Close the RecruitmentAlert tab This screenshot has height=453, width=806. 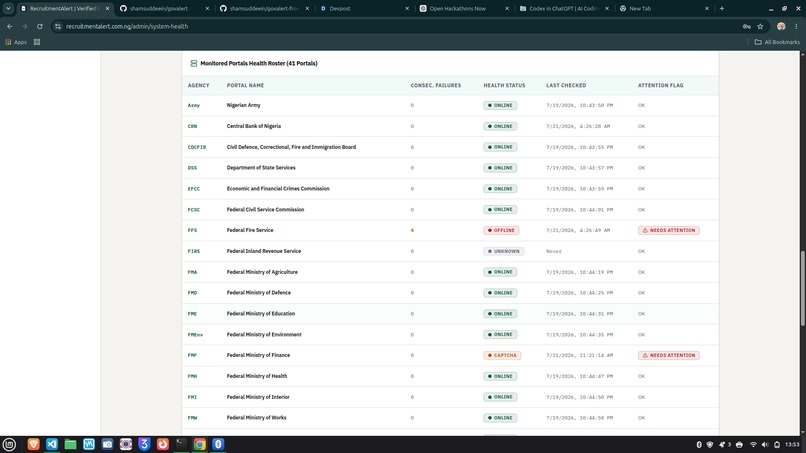click(107, 8)
